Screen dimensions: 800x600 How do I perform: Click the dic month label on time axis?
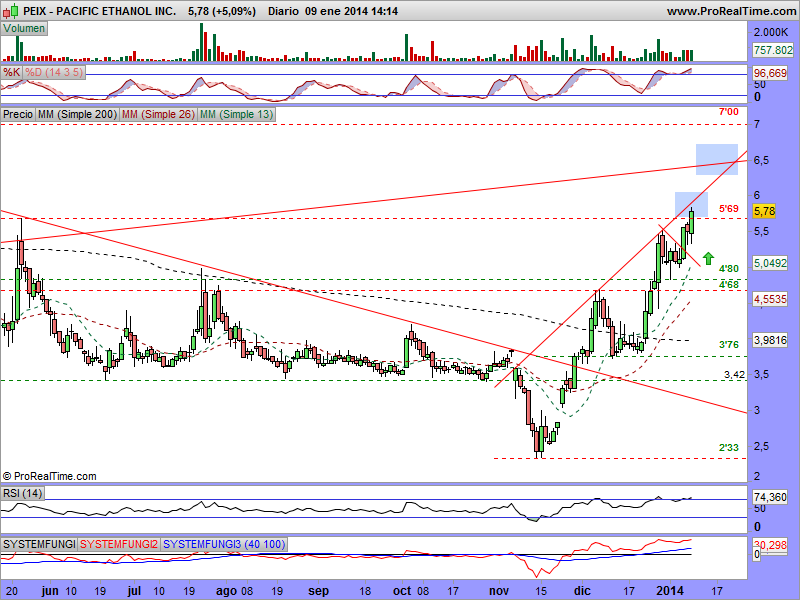(582, 591)
